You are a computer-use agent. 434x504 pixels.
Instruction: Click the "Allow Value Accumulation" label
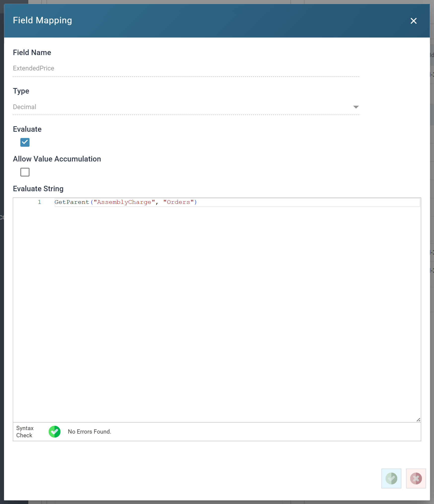57,159
